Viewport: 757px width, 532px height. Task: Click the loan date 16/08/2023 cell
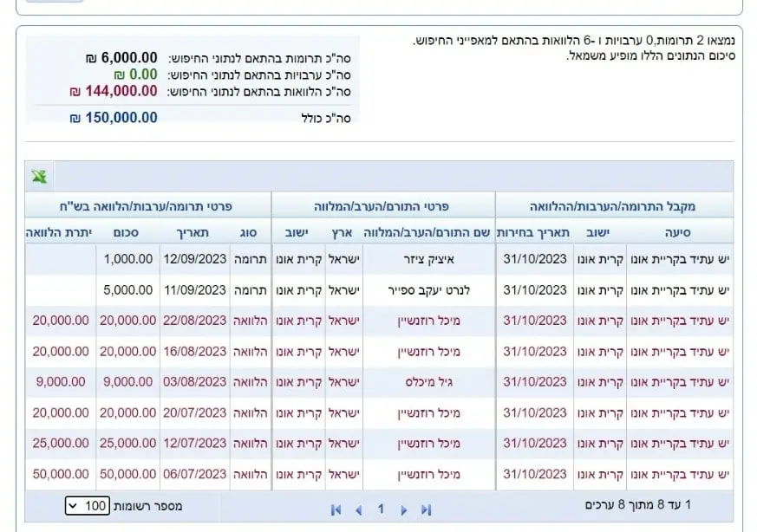click(195, 352)
